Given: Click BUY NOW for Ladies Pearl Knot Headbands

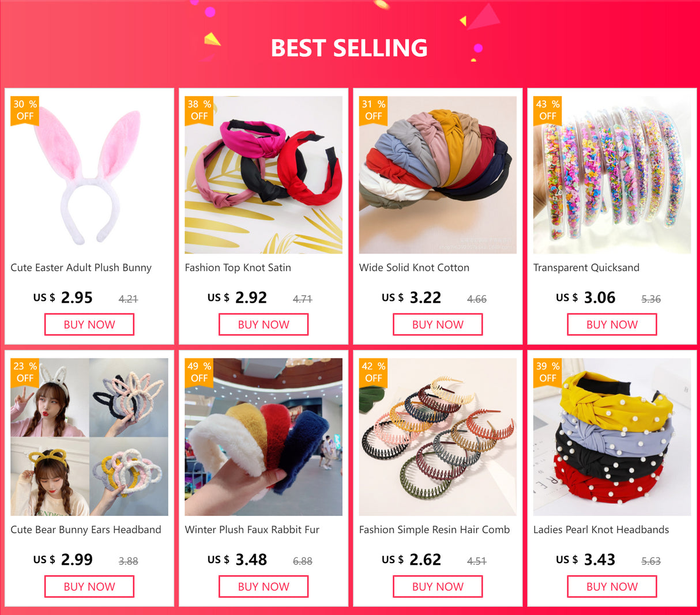Looking at the screenshot, I should [612, 587].
